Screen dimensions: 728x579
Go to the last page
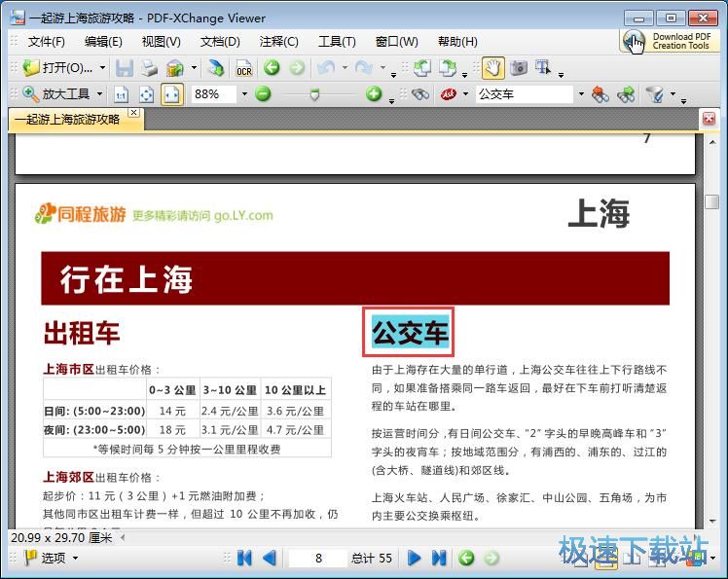pos(439,558)
